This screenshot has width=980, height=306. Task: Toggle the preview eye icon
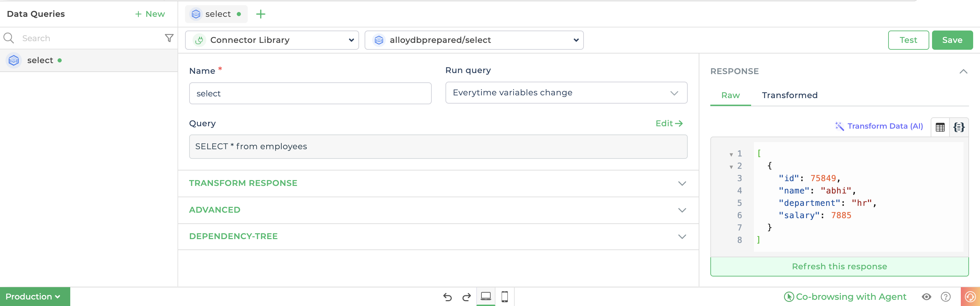pyautogui.click(x=927, y=297)
